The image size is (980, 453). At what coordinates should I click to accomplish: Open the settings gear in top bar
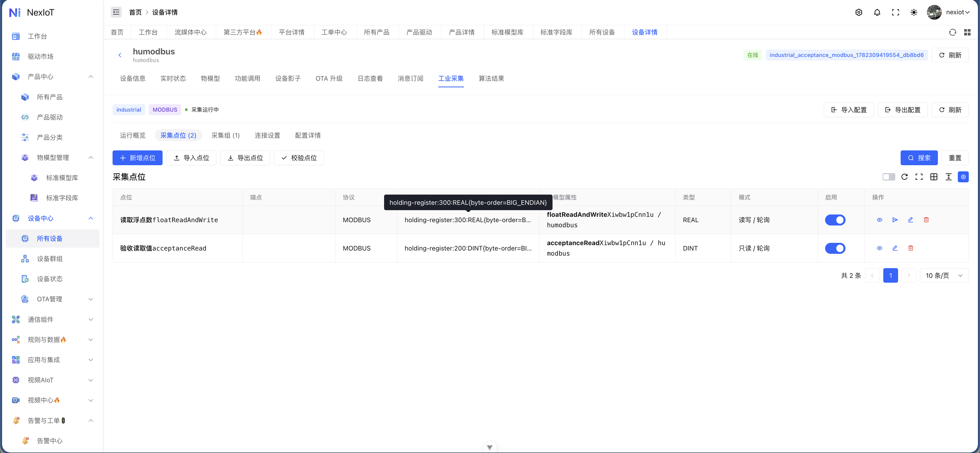coord(859,12)
